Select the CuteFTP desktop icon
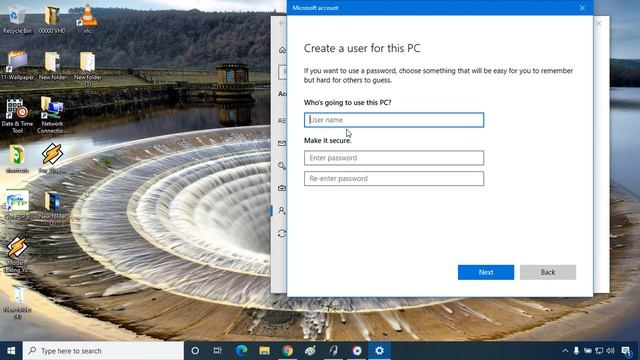 point(17,205)
